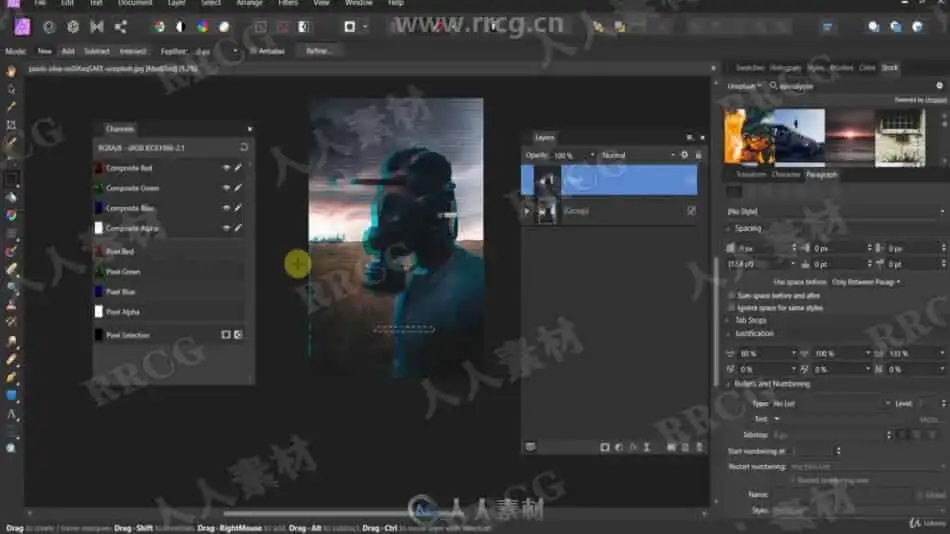Click the Refine... button

click(320, 52)
